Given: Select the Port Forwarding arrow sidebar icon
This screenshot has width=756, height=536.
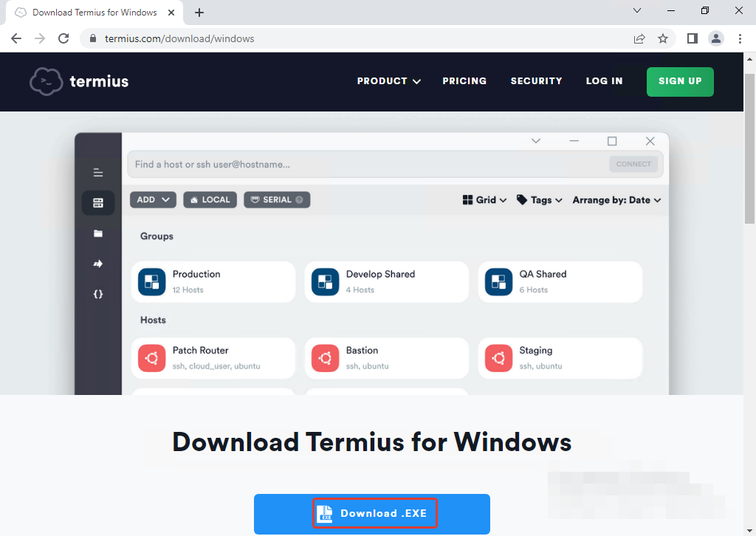Looking at the screenshot, I should pyautogui.click(x=98, y=264).
